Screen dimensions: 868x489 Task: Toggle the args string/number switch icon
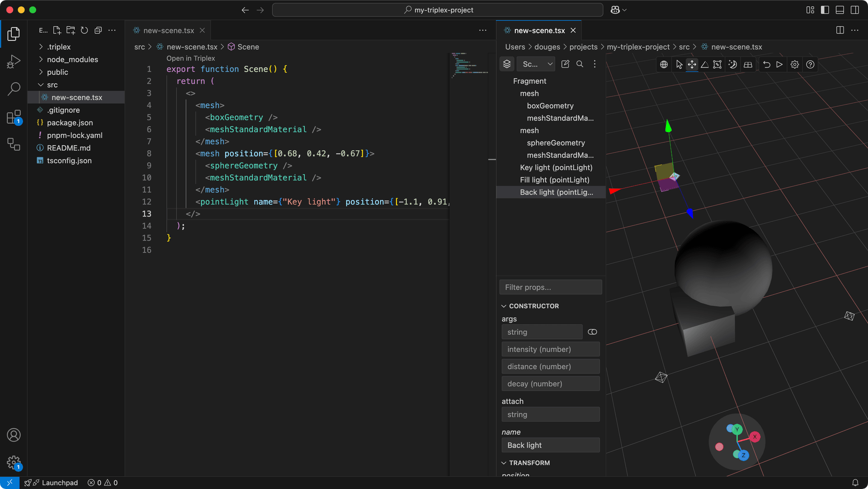click(x=592, y=332)
